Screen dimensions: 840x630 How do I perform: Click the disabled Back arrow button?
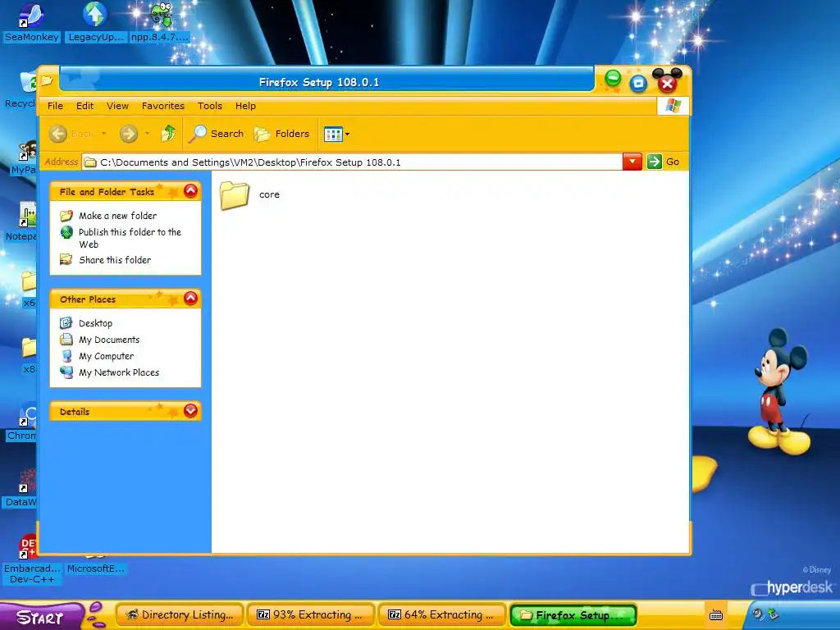pos(58,134)
